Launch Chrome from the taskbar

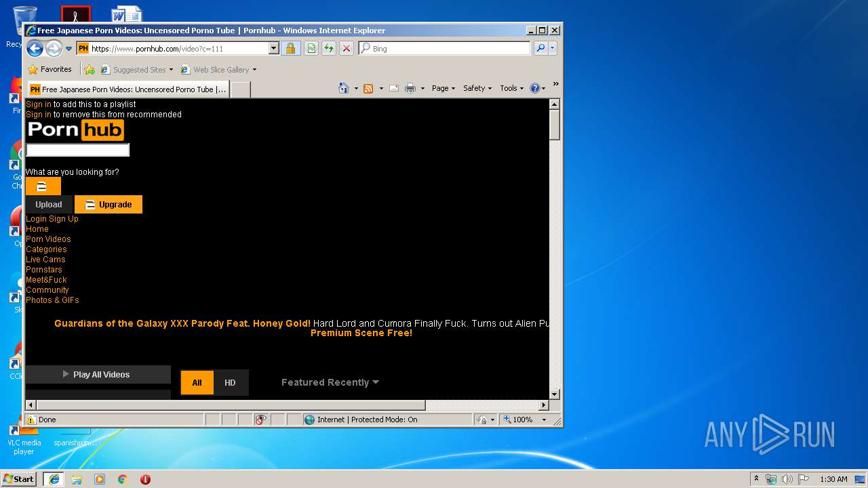(x=122, y=479)
